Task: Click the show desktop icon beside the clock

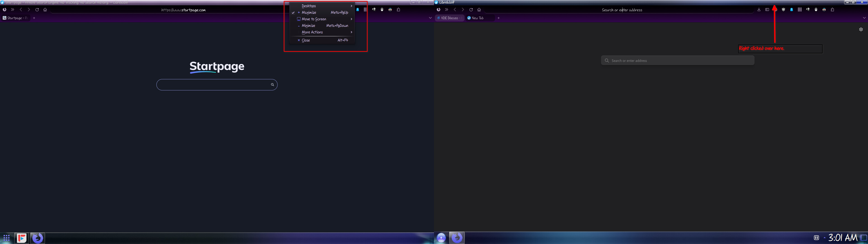Action: click(863, 238)
